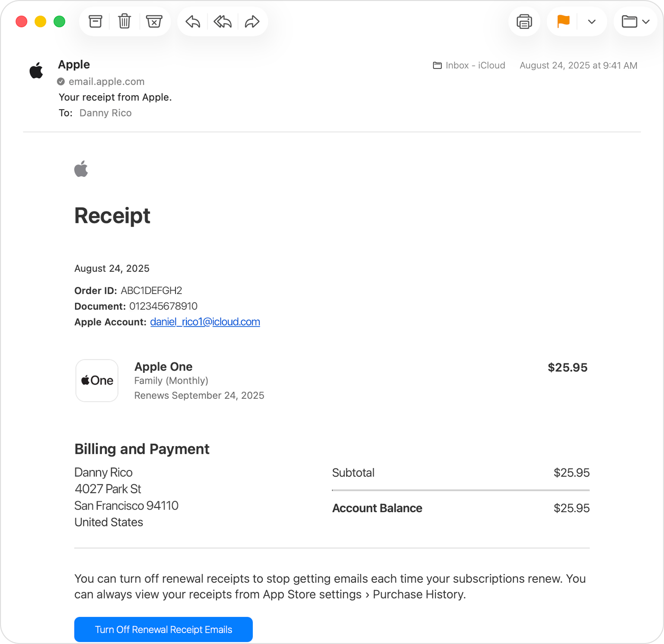Select recipient Danny Rico in the To field
This screenshot has width=664, height=644.
pos(105,113)
